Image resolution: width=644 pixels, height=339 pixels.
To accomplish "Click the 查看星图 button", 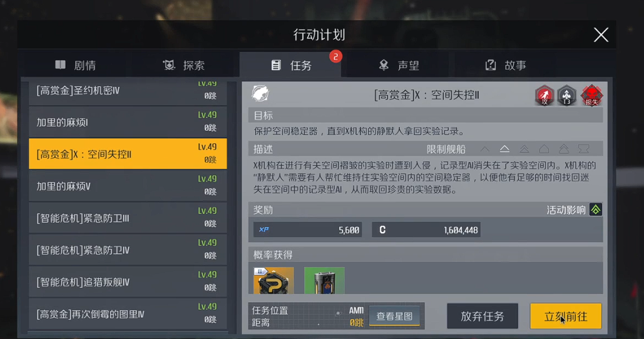I will point(394,316).
